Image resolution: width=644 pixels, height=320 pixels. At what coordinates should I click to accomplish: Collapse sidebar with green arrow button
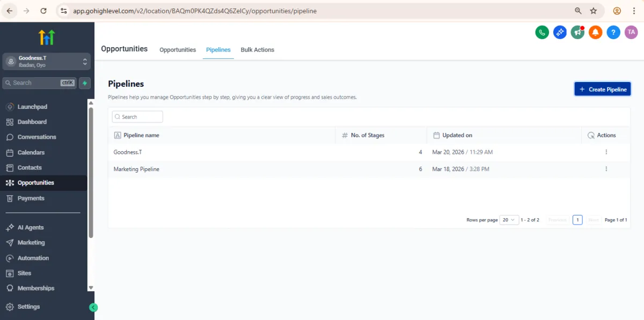click(x=93, y=308)
